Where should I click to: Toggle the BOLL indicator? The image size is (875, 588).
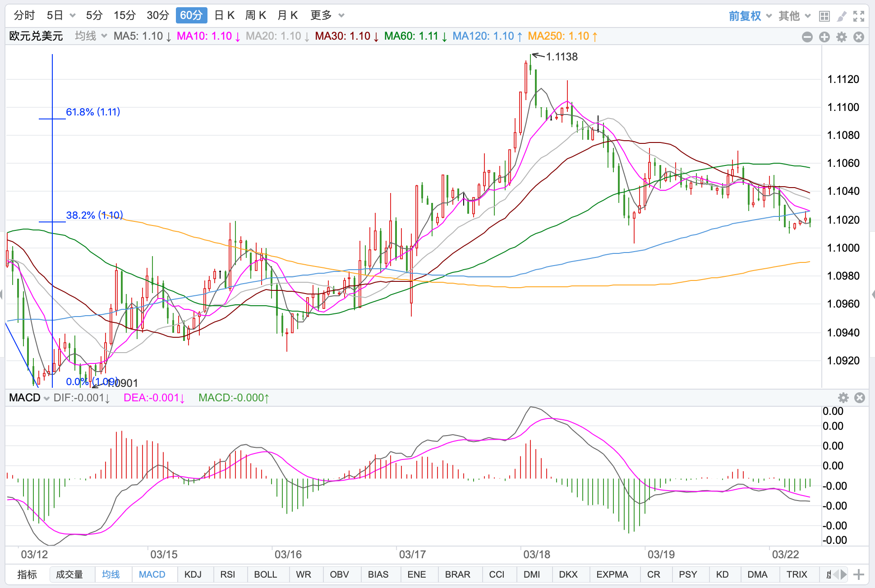click(x=266, y=574)
